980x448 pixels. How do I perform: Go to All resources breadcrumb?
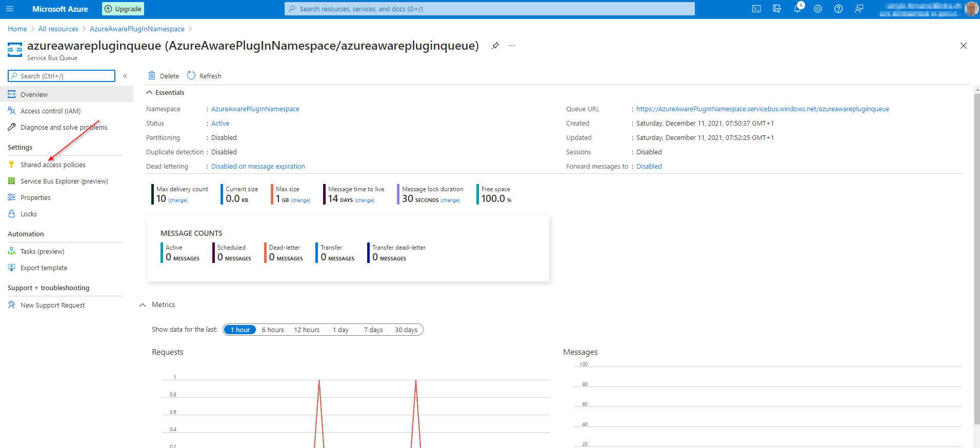tap(58, 29)
